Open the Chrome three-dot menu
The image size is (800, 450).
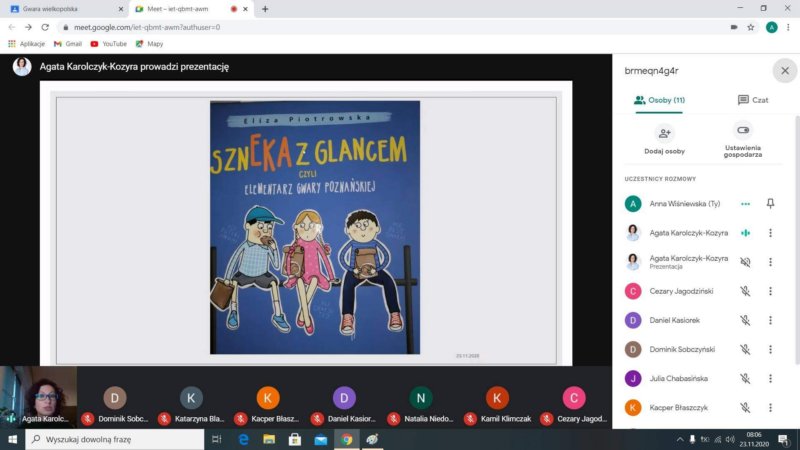788,27
